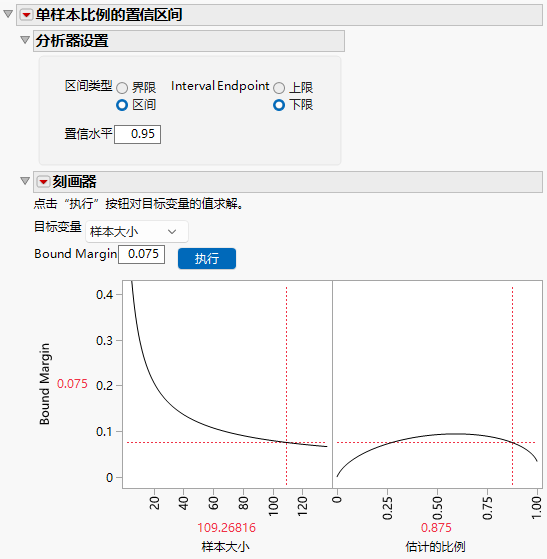Collapse the 单样本比例的置信区间 outline
This screenshot has width=547, height=559.
[x=8, y=14]
